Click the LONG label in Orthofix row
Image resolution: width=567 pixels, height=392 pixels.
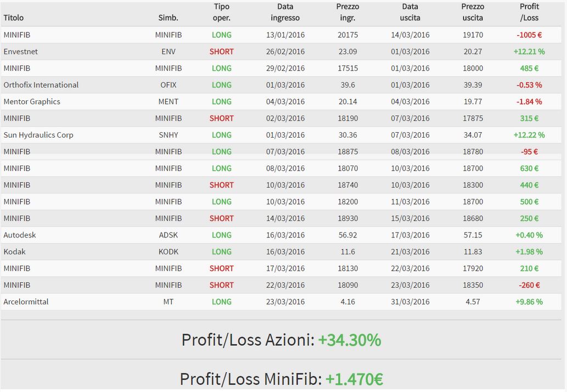pyautogui.click(x=221, y=85)
